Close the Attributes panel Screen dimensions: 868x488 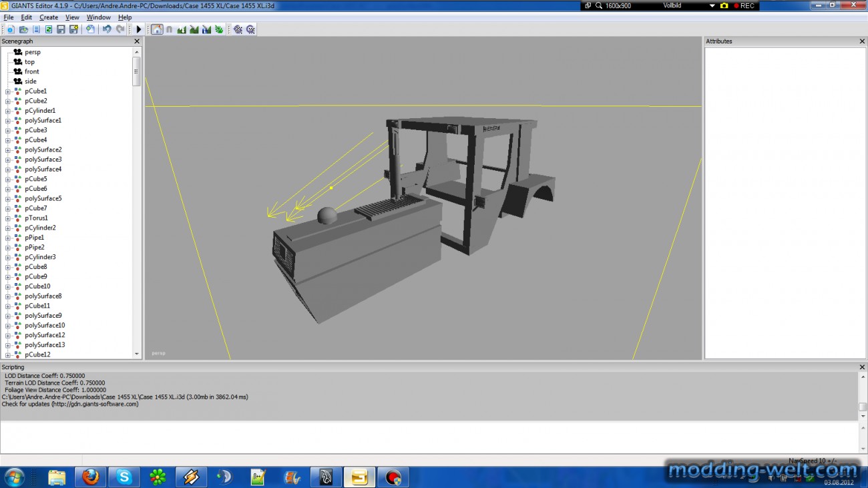click(x=862, y=41)
